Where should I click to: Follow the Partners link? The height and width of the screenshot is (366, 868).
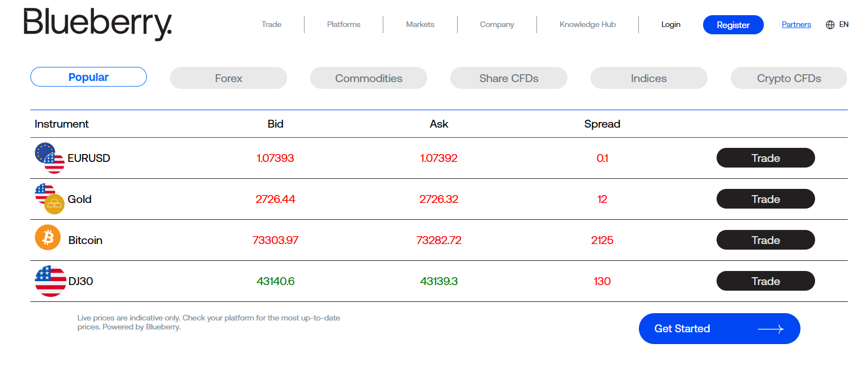coord(796,25)
